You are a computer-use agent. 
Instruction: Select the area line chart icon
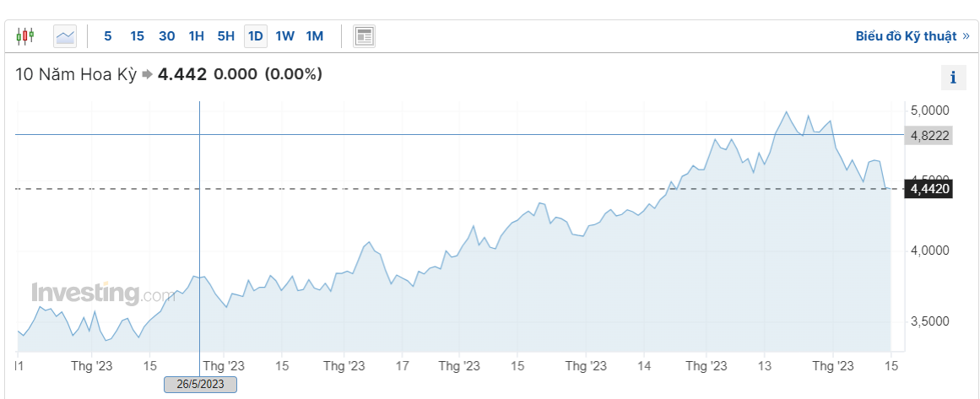pos(65,36)
